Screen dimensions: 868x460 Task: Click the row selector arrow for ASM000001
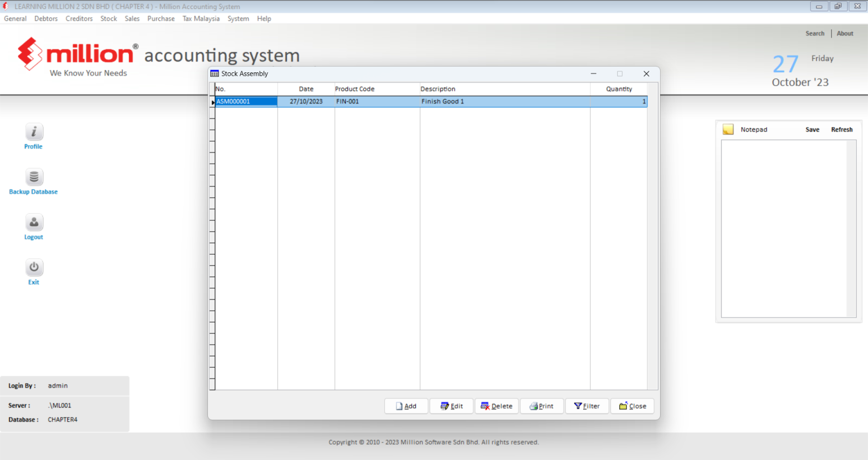[x=212, y=102]
